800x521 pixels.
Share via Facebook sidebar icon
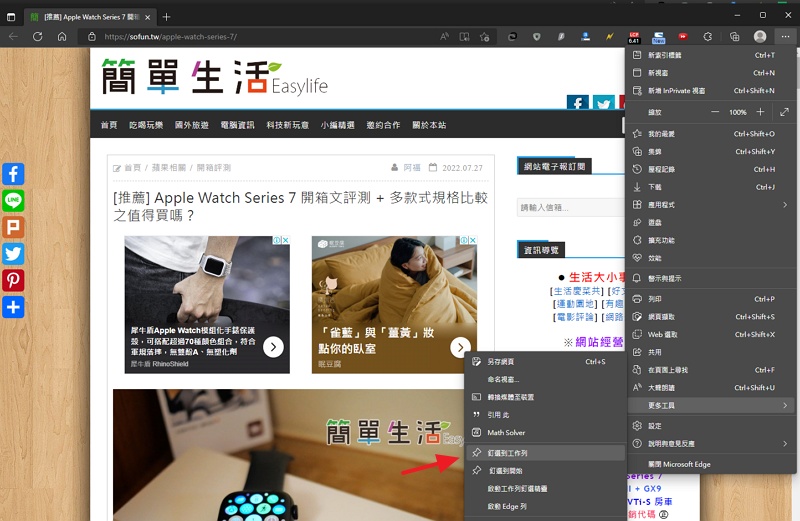pos(13,174)
